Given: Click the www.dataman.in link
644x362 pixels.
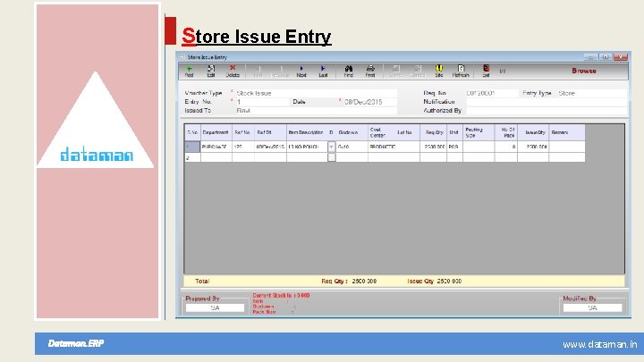Looking at the screenshot, I should tap(599, 344).
